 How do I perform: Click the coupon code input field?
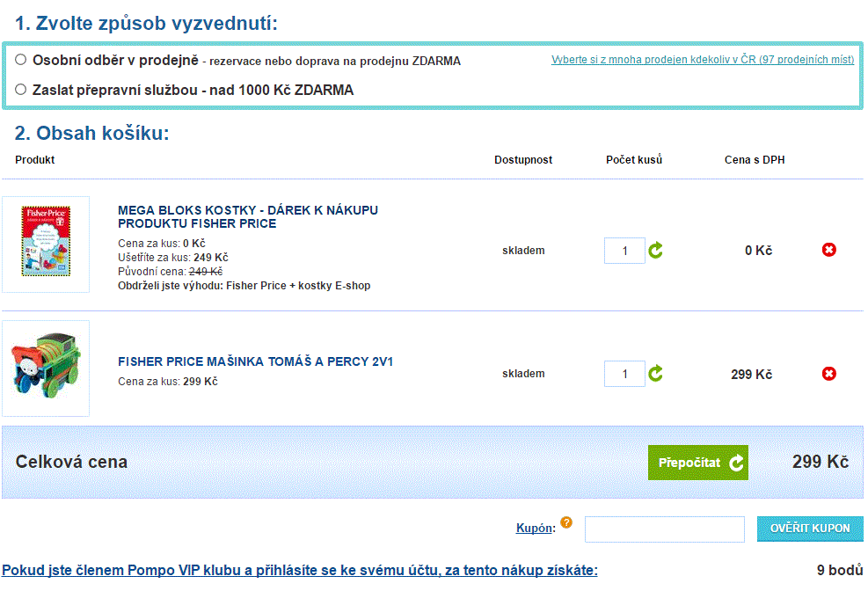tap(664, 529)
